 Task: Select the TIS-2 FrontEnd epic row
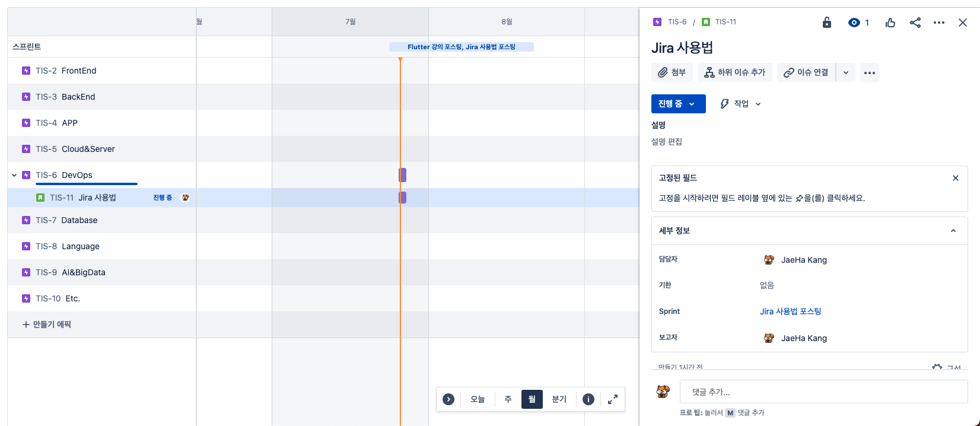(x=102, y=71)
